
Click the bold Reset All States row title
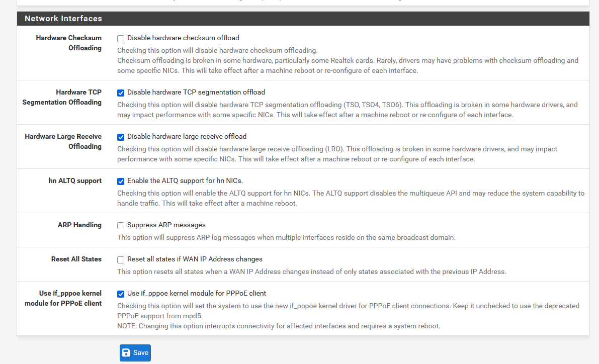(76, 259)
